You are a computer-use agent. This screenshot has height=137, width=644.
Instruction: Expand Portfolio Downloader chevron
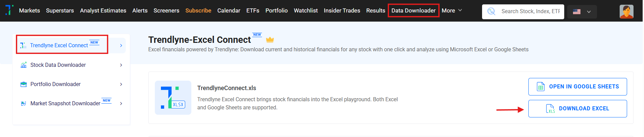(121, 84)
